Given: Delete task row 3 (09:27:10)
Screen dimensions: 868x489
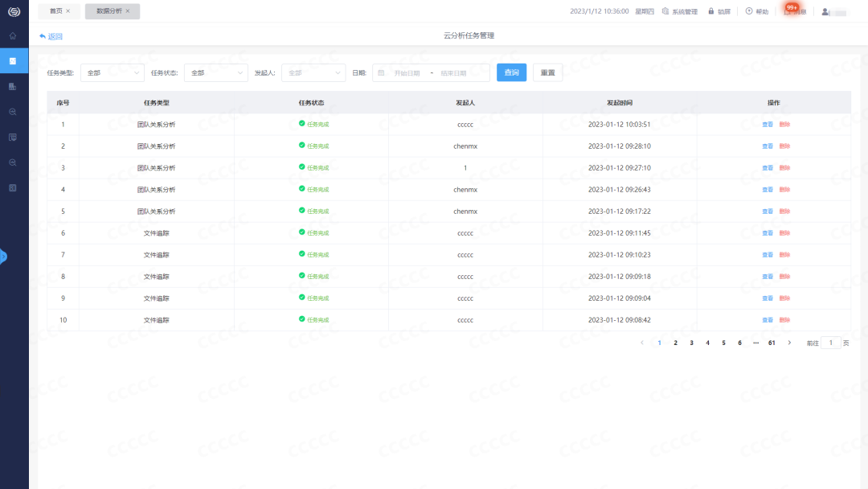Looking at the screenshot, I should pos(785,168).
